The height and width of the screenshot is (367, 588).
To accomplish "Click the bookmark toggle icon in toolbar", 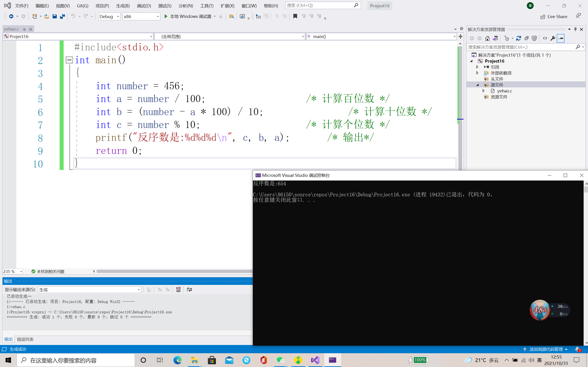I will 295,16.
